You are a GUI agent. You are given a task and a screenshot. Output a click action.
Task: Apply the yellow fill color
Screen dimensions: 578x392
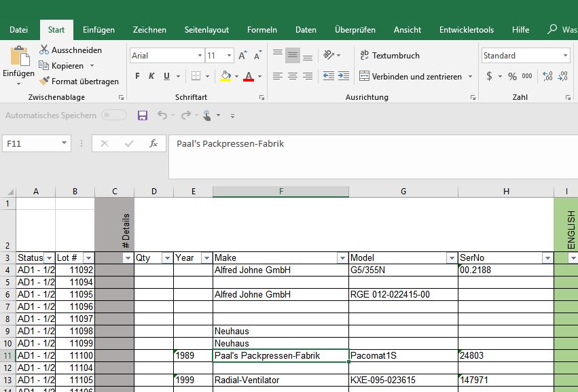tap(225, 76)
